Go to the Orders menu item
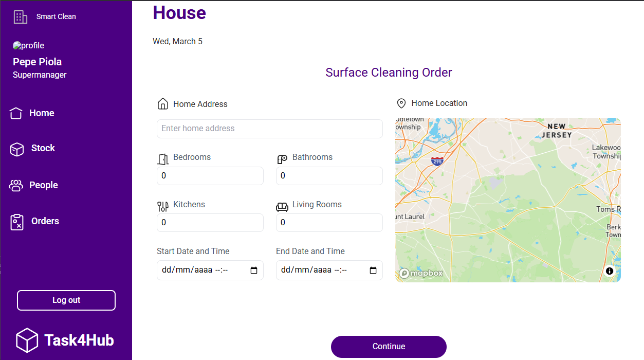Screen dimensions: 644x360 pyautogui.click(x=45, y=221)
